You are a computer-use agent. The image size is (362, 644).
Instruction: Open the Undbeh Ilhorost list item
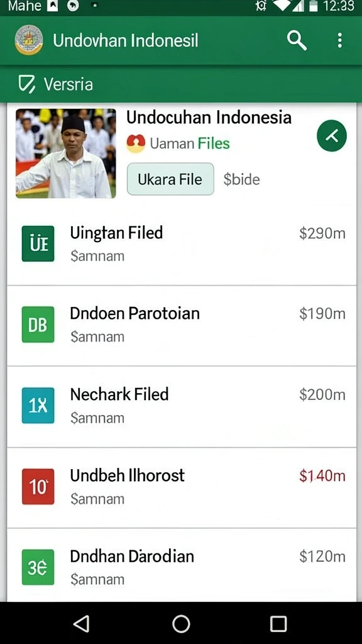pos(182,487)
